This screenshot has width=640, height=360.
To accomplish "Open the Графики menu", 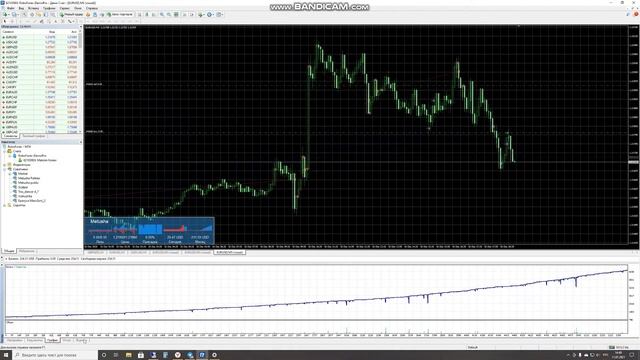I will [49, 8].
